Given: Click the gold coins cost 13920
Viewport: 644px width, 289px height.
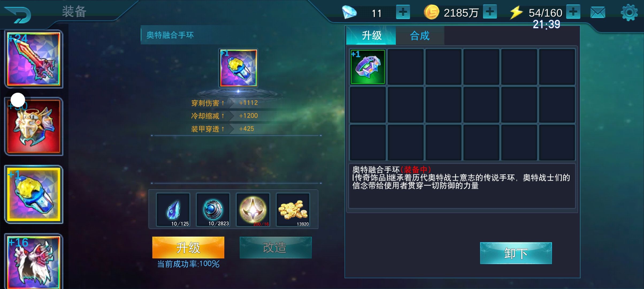Looking at the screenshot, I should tap(293, 210).
